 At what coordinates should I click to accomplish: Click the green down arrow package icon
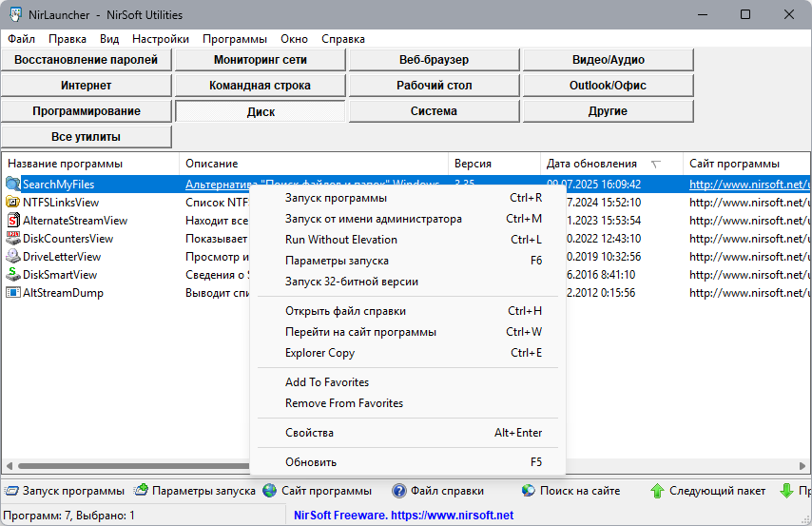click(786, 491)
